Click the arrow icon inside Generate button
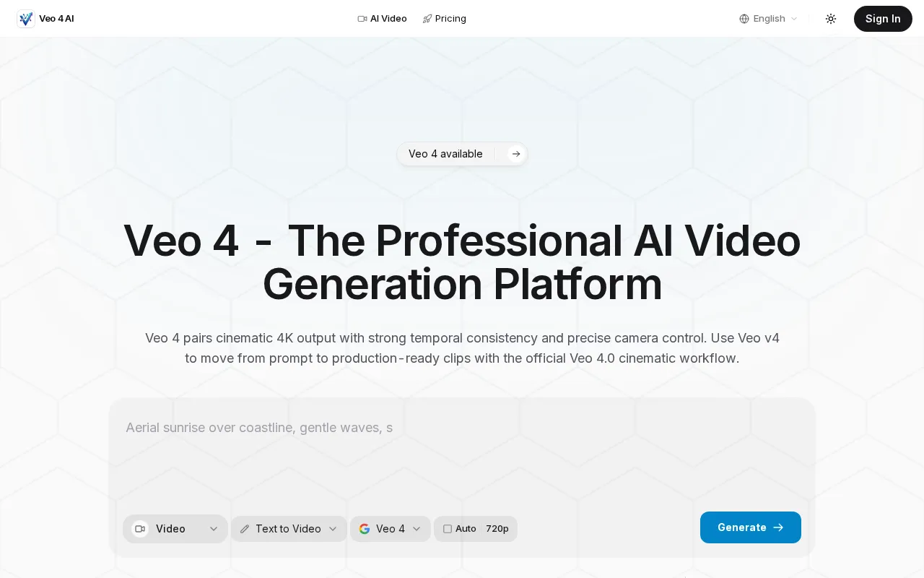 (778, 527)
